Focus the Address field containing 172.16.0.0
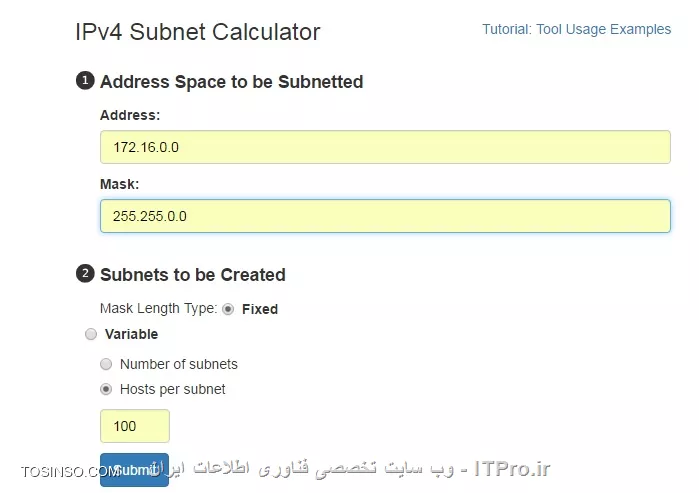Viewport: 699px width, 493px height. pyautogui.click(x=385, y=147)
